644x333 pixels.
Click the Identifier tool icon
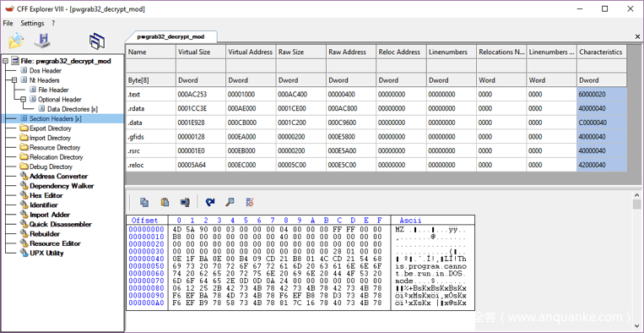(24, 205)
